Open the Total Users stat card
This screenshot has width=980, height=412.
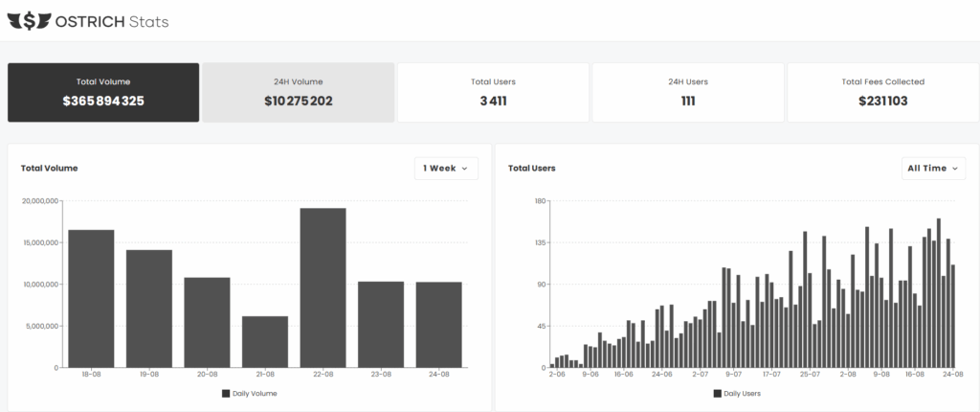tap(493, 92)
